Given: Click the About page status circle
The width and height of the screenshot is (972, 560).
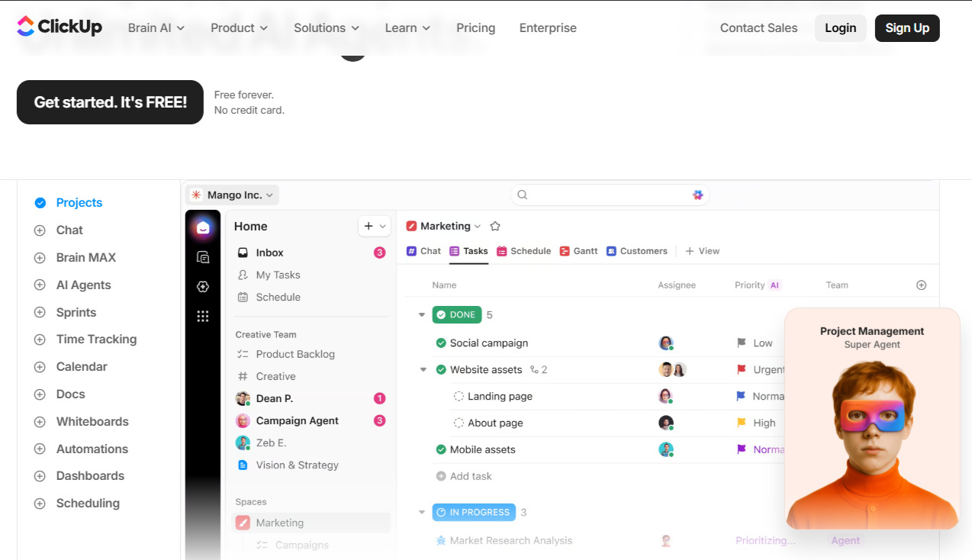Looking at the screenshot, I should pyautogui.click(x=459, y=423).
